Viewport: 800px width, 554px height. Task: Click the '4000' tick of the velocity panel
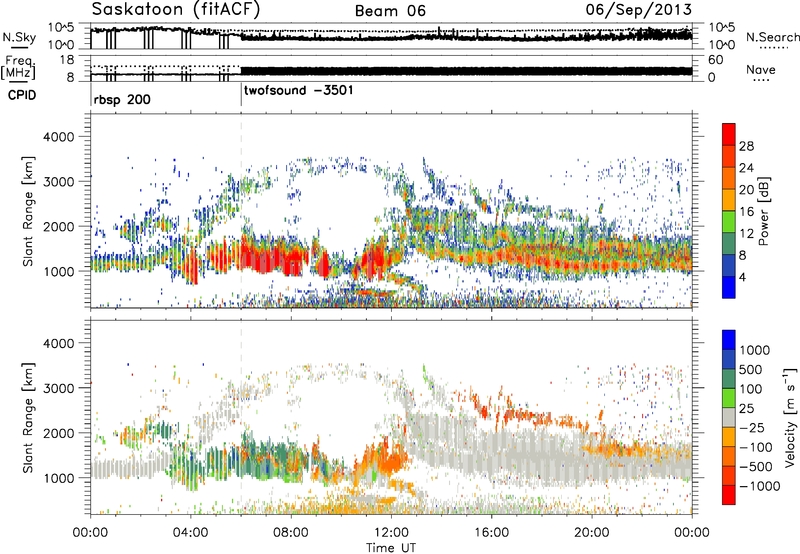point(58,343)
